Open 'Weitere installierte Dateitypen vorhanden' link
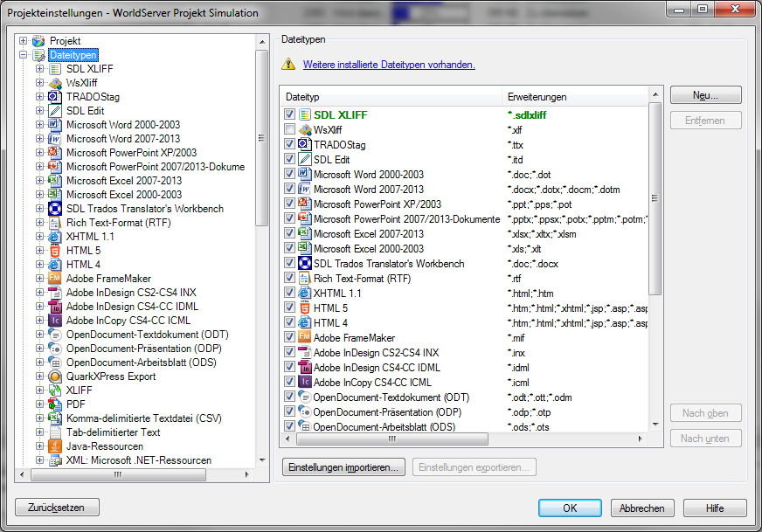 389,65
